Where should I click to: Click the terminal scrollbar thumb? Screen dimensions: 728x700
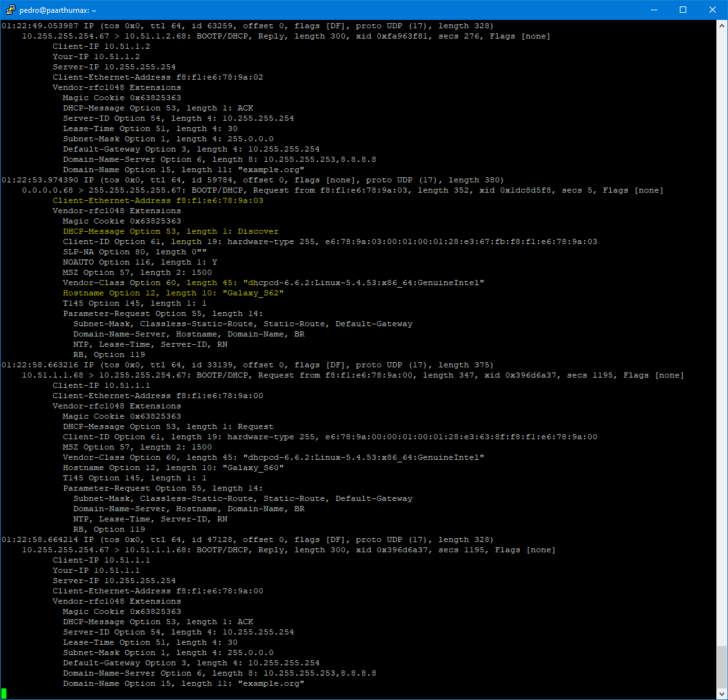click(722, 667)
